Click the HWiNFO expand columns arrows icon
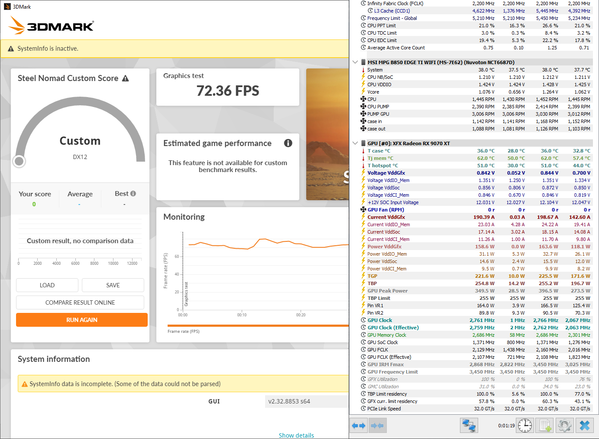This screenshot has height=439, width=599. [359, 425]
